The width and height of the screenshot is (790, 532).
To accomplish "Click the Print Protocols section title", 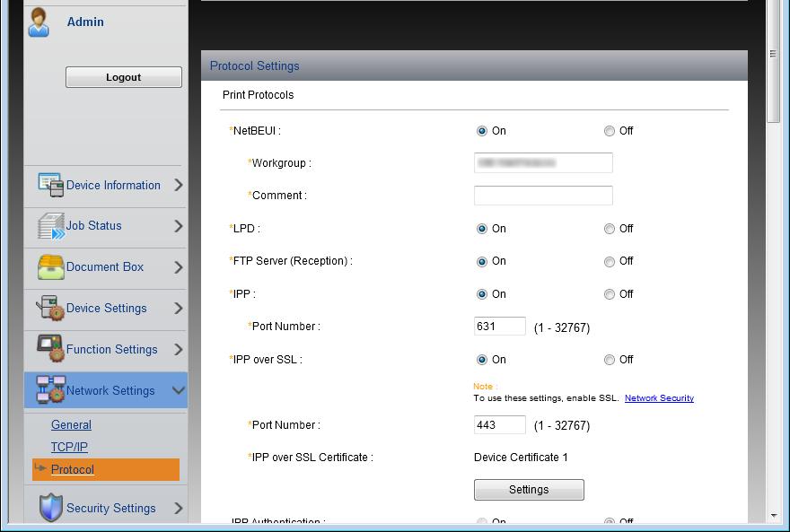I will click(258, 94).
